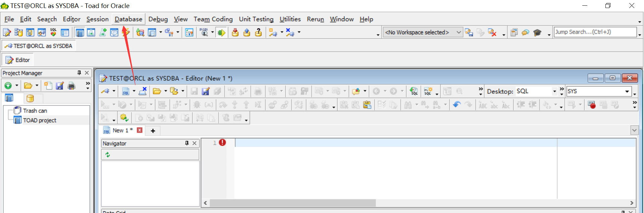Click the PL SQL template icon
Viewport: 644px width, 213px height.
(428, 91)
